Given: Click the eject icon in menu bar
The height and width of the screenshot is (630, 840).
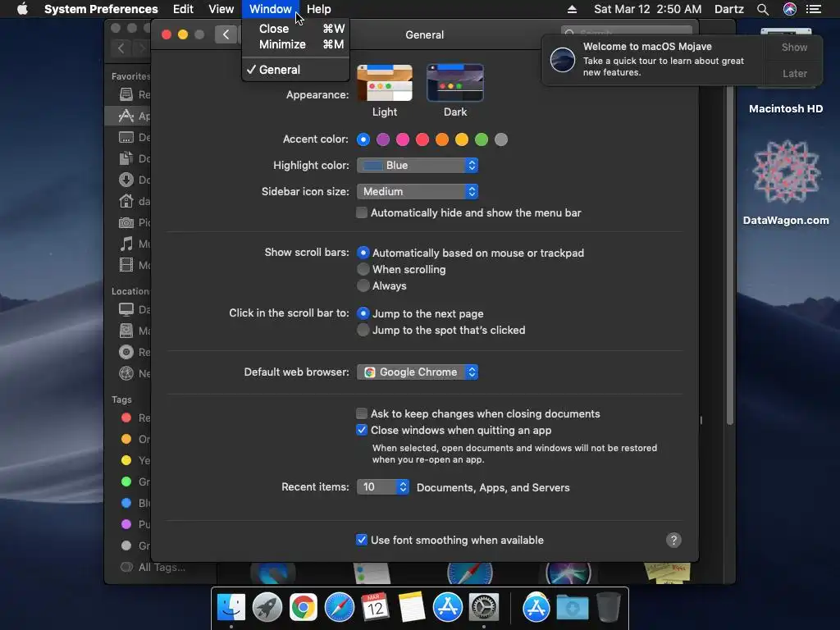Looking at the screenshot, I should coord(572,9).
